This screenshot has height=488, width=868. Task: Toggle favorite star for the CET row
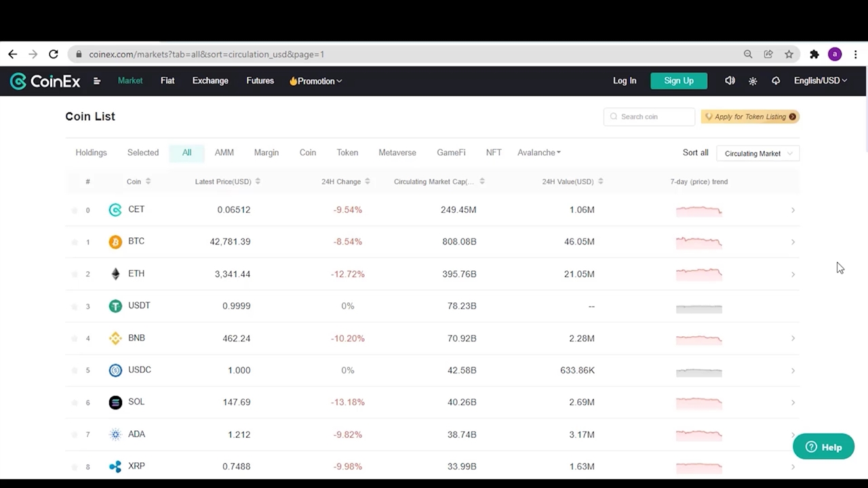[x=75, y=210]
